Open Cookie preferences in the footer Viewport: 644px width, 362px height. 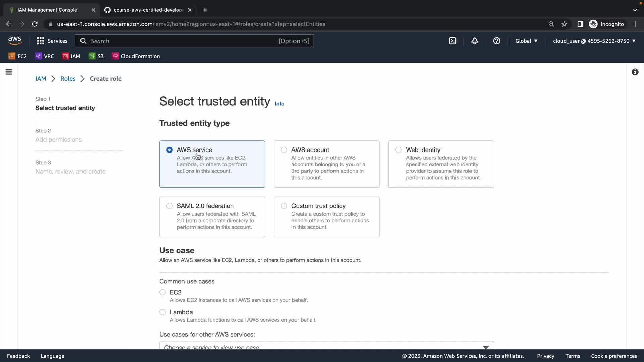(x=614, y=356)
